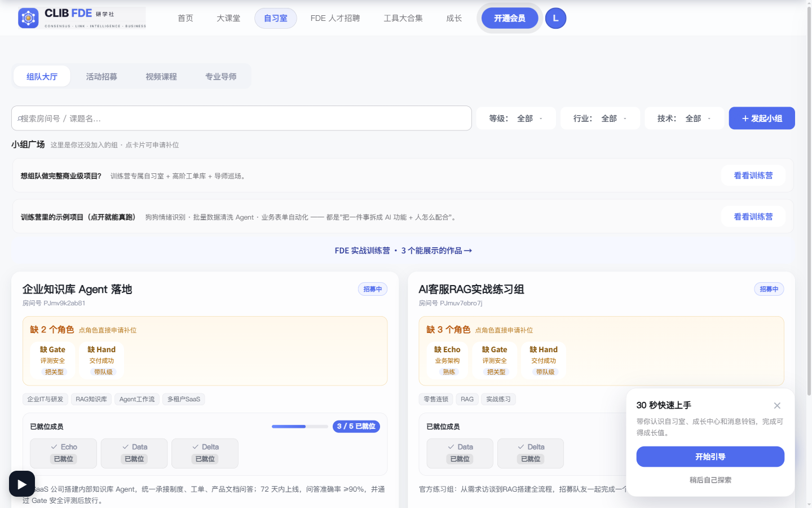
Task: Open the 行业 filter dropdown
Action: point(600,118)
